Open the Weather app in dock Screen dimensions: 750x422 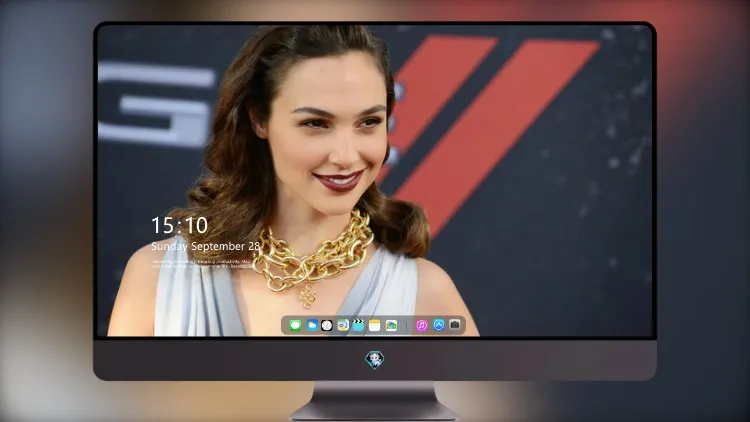coord(312,325)
